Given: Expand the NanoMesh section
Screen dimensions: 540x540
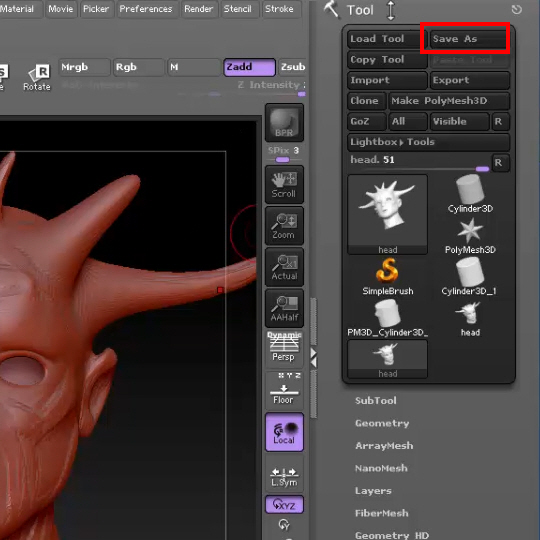Looking at the screenshot, I should (x=381, y=468).
